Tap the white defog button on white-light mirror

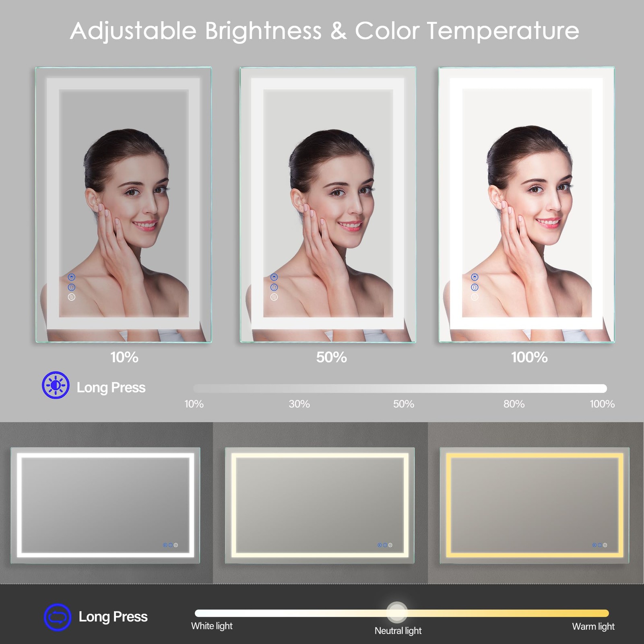pos(176,545)
